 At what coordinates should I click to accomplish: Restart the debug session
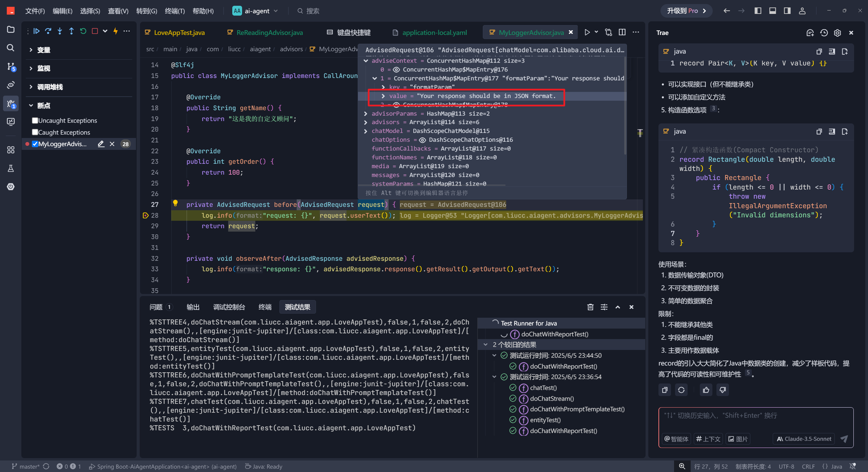(83, 31)
